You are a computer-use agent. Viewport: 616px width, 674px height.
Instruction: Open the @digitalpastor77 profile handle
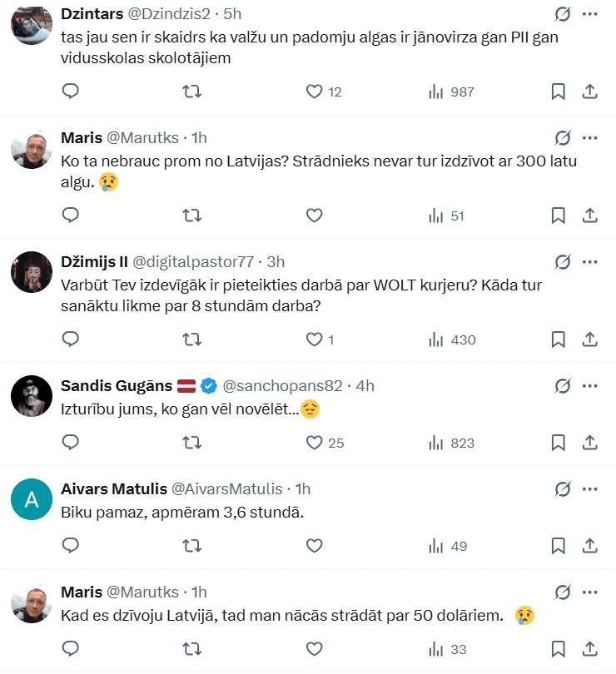(193, 262)
